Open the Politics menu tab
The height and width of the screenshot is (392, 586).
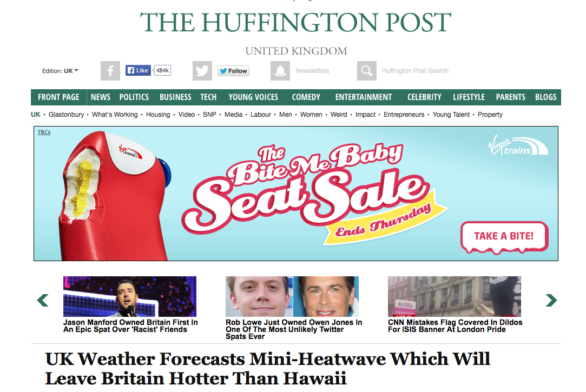134,97
